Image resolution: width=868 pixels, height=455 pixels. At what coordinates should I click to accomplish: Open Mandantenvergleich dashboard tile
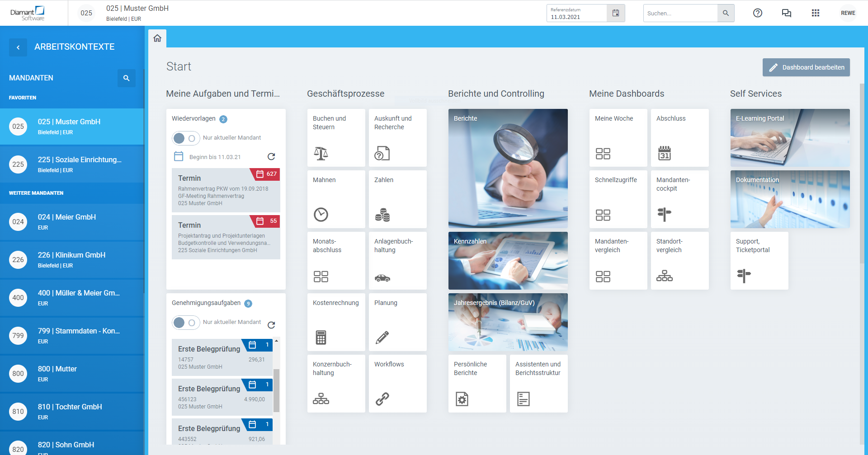point(618,261)
